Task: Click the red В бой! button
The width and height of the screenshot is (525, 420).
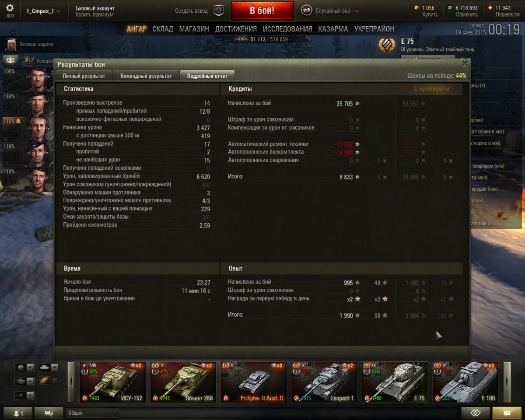Action: (262, 11)
